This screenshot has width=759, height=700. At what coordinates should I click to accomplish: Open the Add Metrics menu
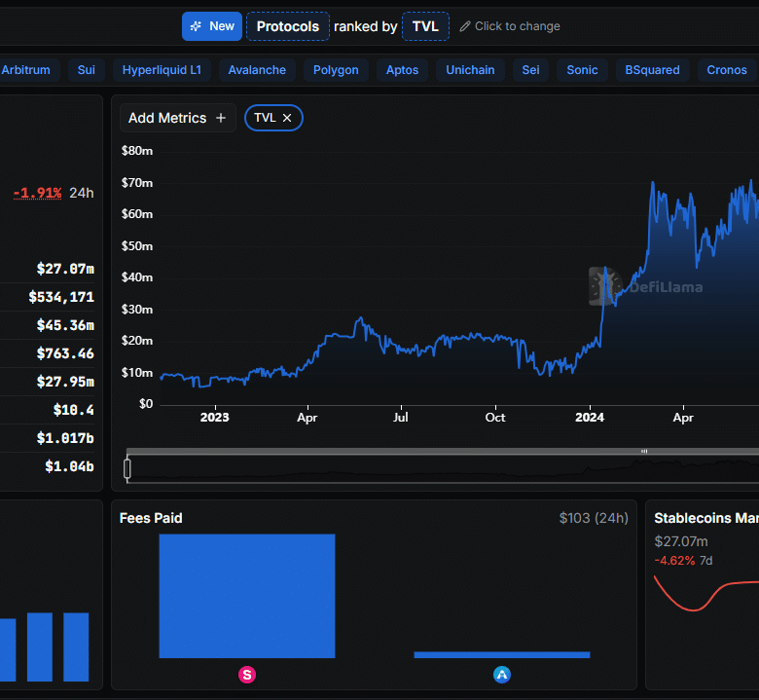pos(178,118)
